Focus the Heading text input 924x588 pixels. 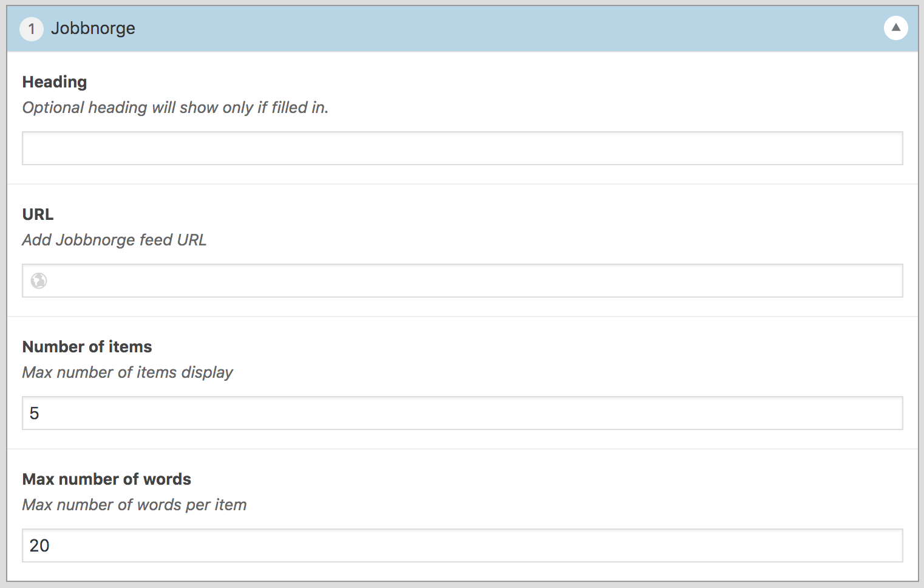(463, 148)
